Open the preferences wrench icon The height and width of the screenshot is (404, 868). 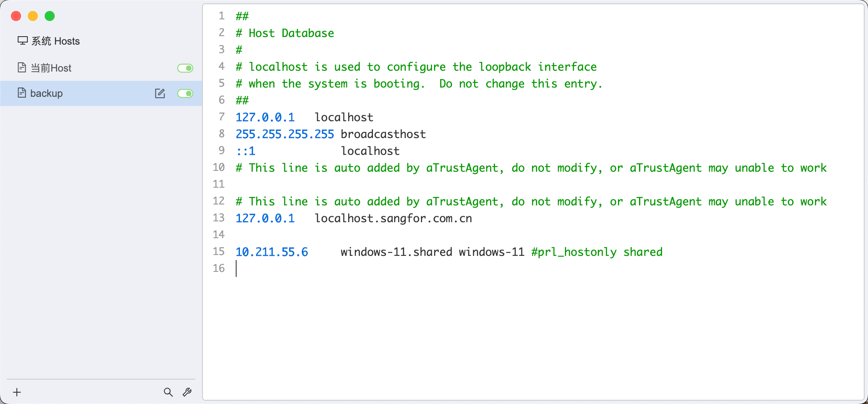pos(187,392)
